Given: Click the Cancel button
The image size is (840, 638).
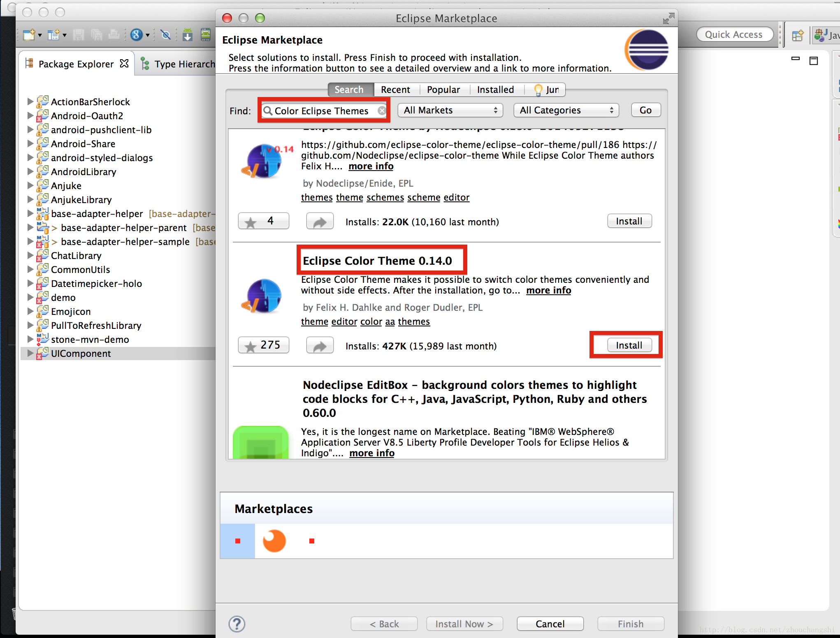Looking at the screenshot, I should 550,624.
